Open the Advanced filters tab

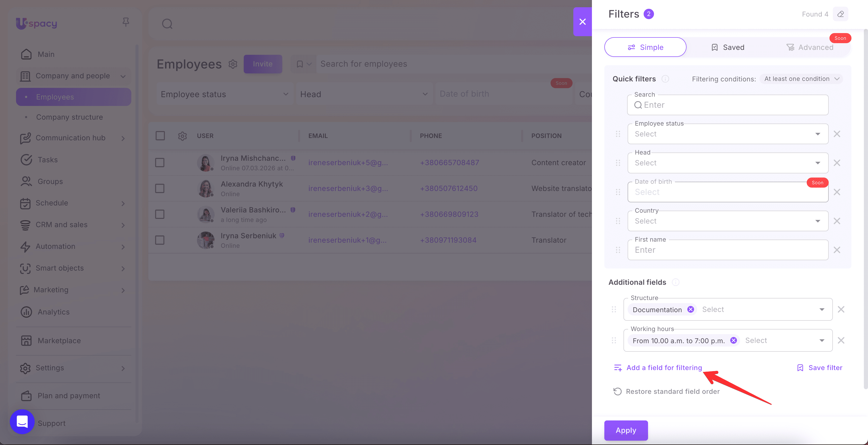[x=810, y=48]
